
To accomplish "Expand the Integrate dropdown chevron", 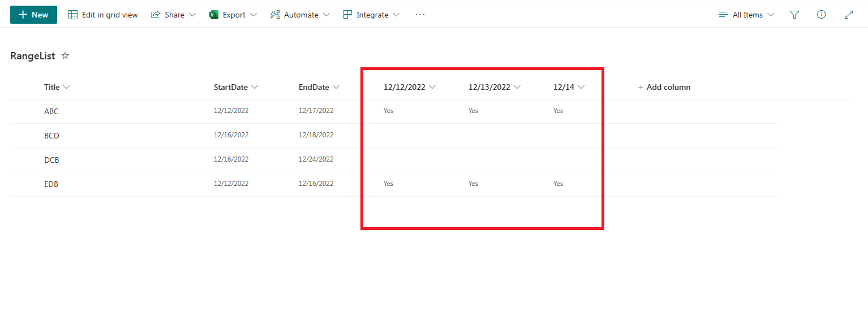I will coord(396,15).
